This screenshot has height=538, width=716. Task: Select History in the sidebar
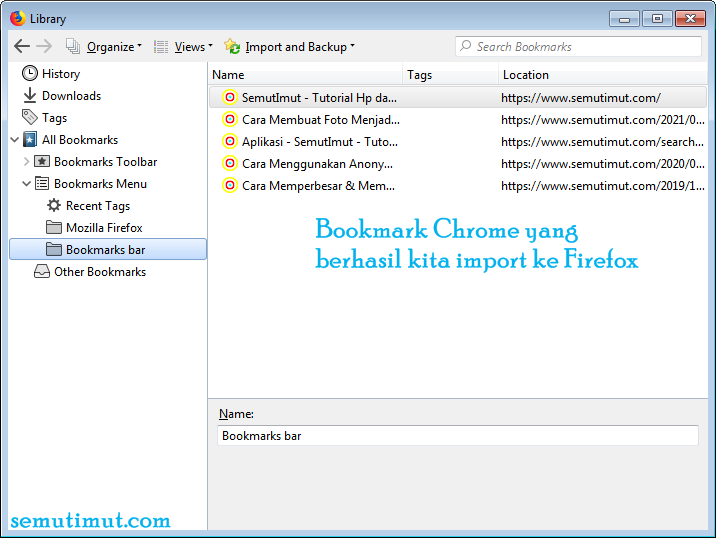(x=61, y=74)
